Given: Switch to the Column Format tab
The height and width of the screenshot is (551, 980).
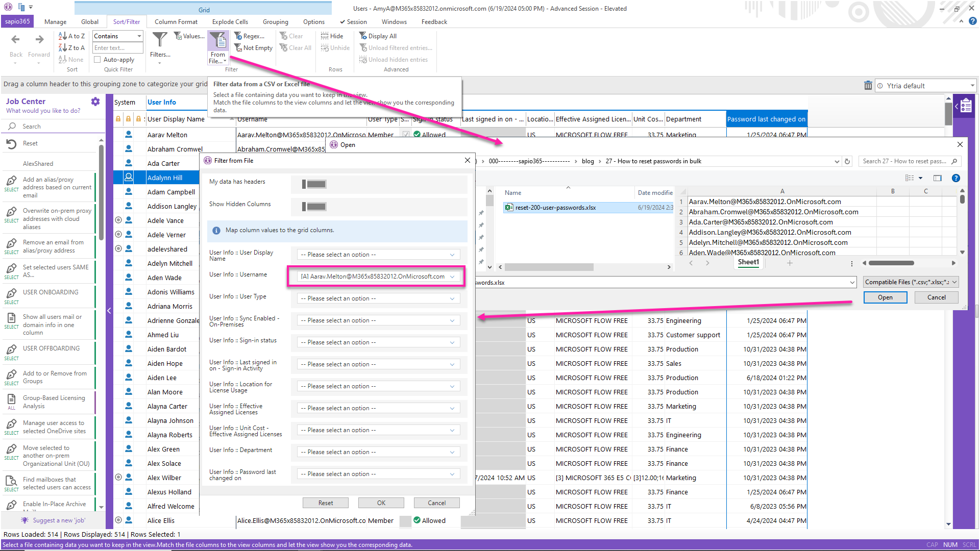Looking at the screenshot, I should (x=176, y=22).
